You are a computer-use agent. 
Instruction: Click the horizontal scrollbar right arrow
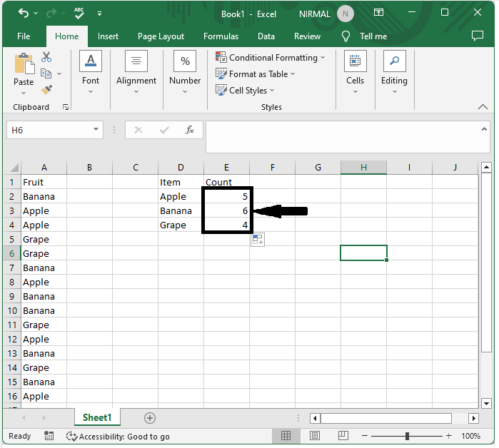473,418
